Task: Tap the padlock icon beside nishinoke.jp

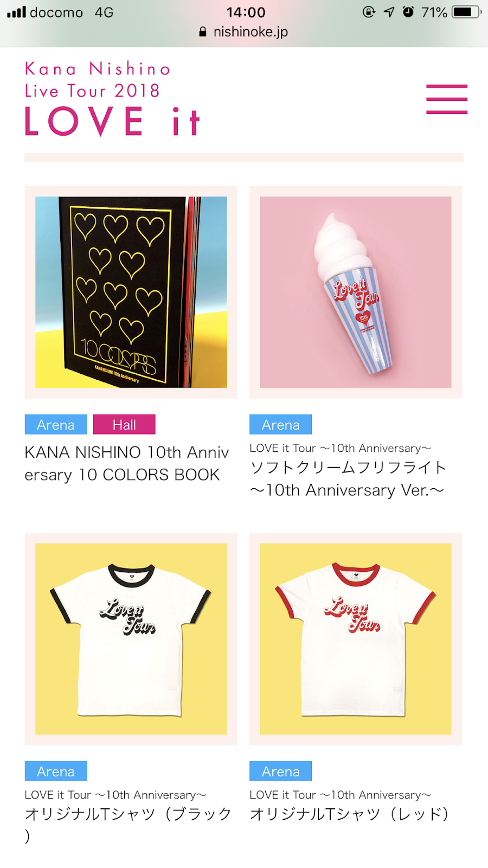Action: pyautogui.click(x=203, y=32)
